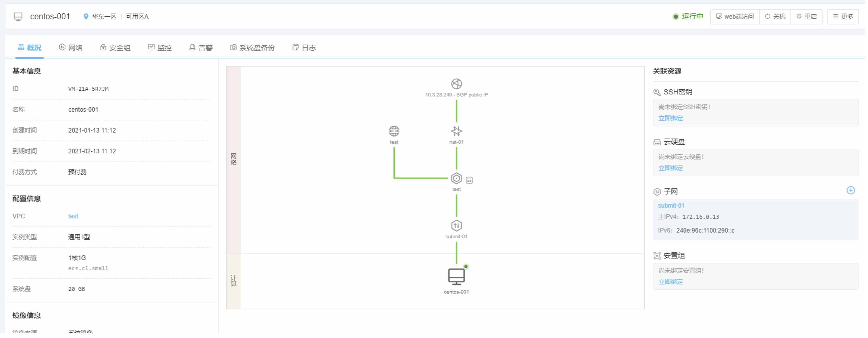
Task: Go to the 监控 tab
Action: (x=160, y=48)
